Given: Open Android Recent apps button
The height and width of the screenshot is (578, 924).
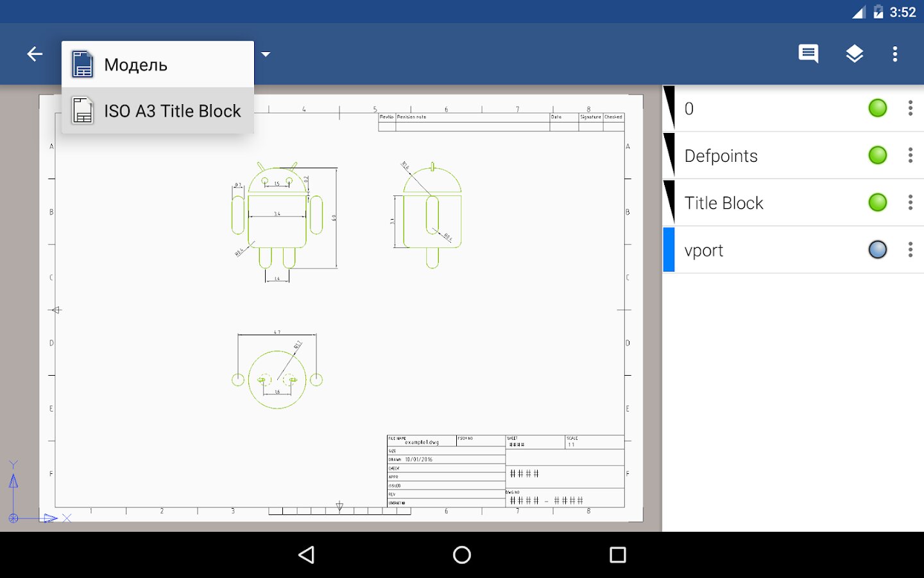Looking at the screenshot, I should click(x=618, y=555).
